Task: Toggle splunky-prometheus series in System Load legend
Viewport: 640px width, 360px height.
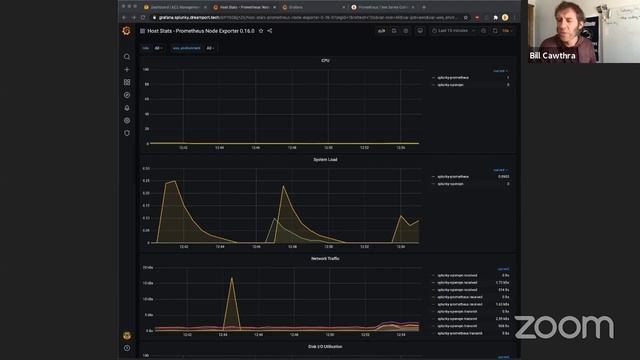Action: click(x=453, y=177)
